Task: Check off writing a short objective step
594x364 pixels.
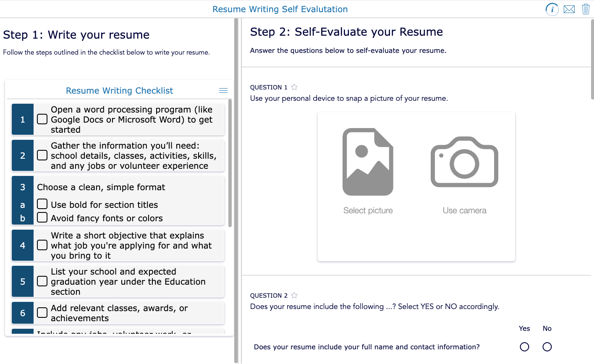Action: tap(42, 246)
